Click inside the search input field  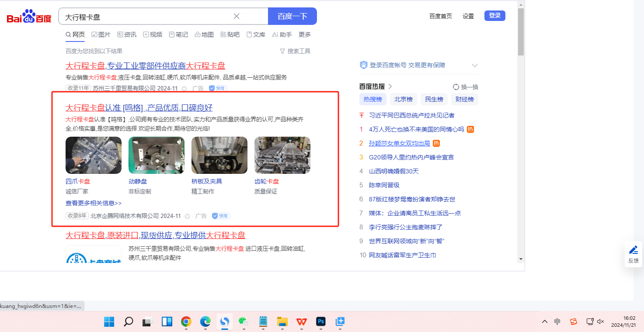tap(144, 17)
